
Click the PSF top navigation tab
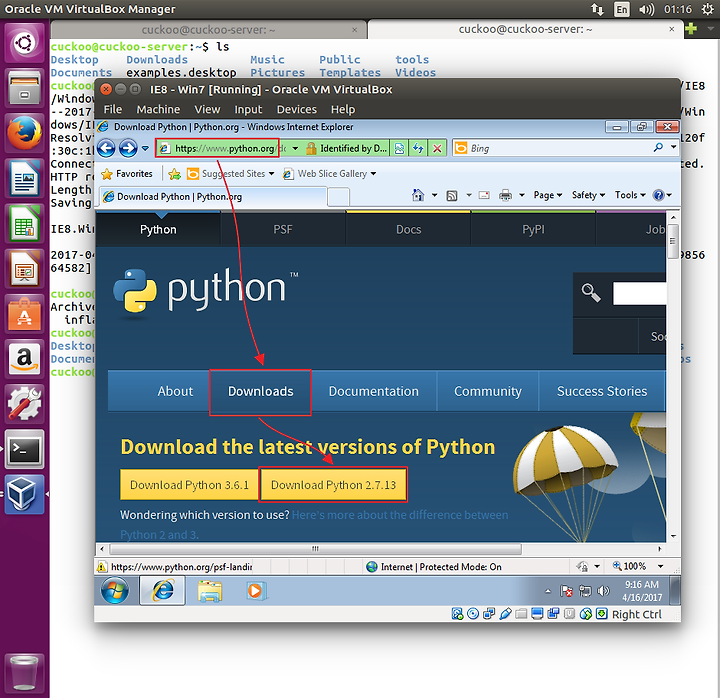[x=283, y=229]
